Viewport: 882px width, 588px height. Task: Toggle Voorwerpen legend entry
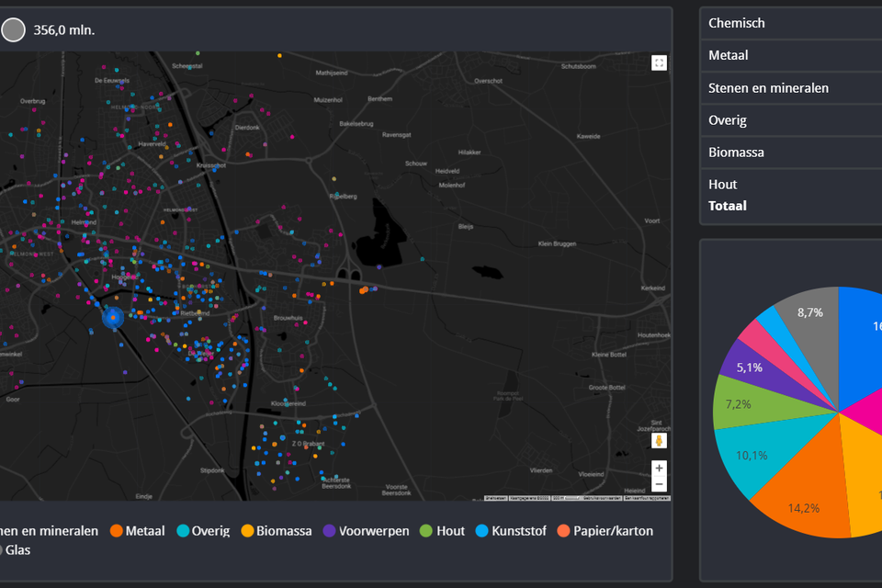coord(367,531)
